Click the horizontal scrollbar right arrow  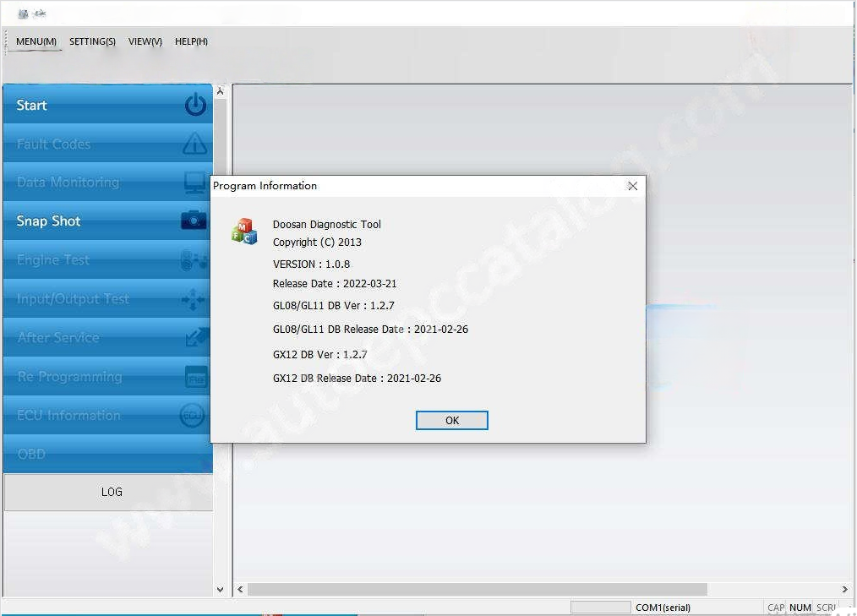click(x=845, y=590)
